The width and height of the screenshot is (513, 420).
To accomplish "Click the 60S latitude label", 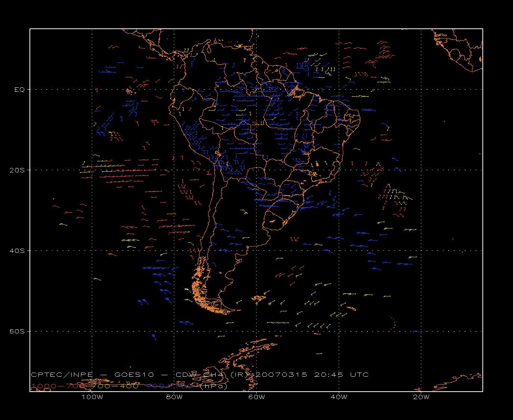I will [17, 332].
